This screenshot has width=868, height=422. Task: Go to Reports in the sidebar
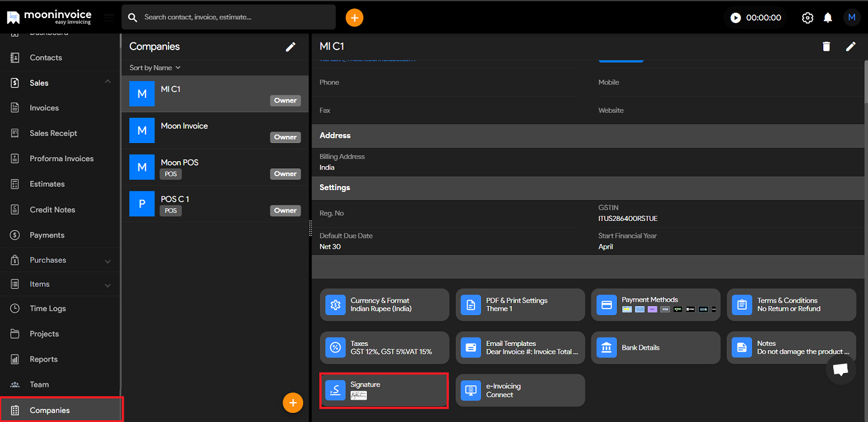click(43, 359)
